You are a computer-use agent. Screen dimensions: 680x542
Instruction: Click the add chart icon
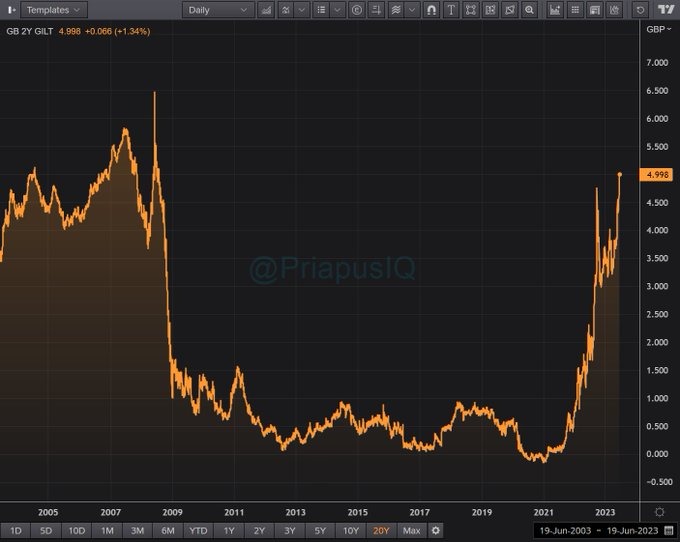(555, 10)
